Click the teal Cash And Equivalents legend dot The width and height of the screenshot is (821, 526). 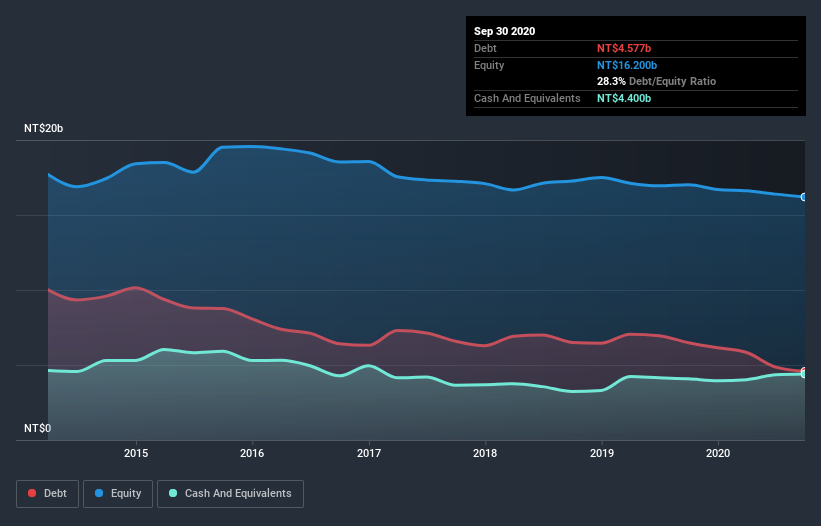(x=173, y=493)
